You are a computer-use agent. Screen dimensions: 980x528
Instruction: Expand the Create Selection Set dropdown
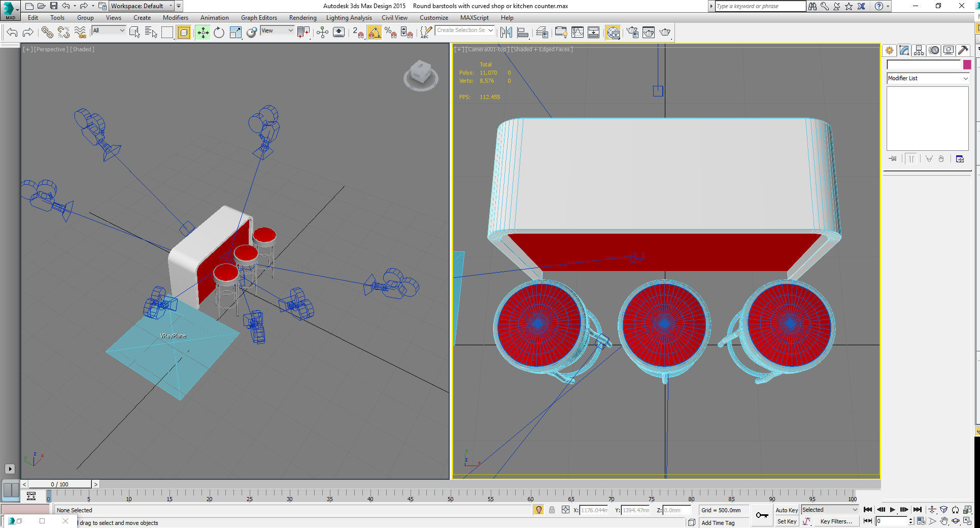point(490,30)
